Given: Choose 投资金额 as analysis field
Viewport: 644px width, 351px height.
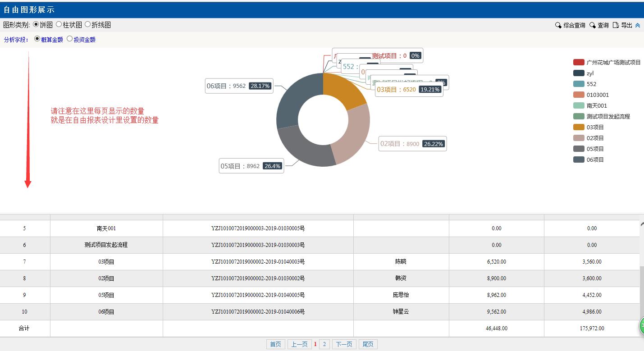Looking at the screenshot, I should pos(69,39).
